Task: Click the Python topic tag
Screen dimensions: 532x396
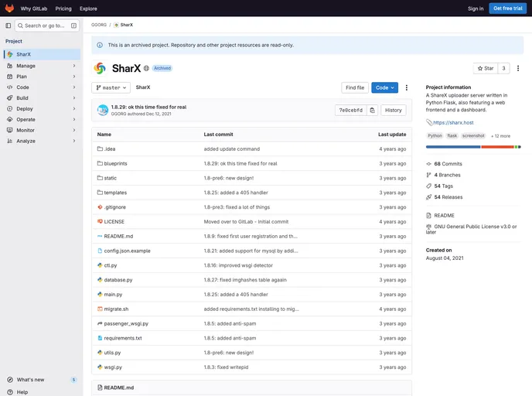Action: point(435,135)
